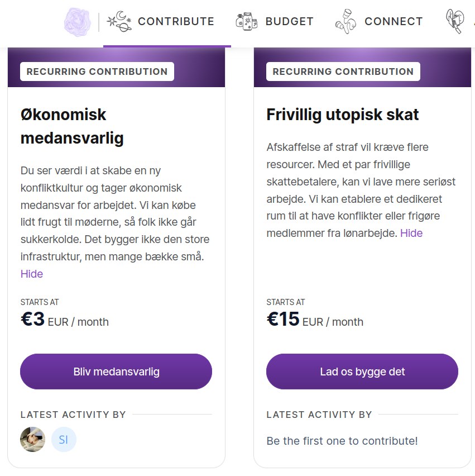Click the partially visible palette icon at far right

(x=454, y=22)
